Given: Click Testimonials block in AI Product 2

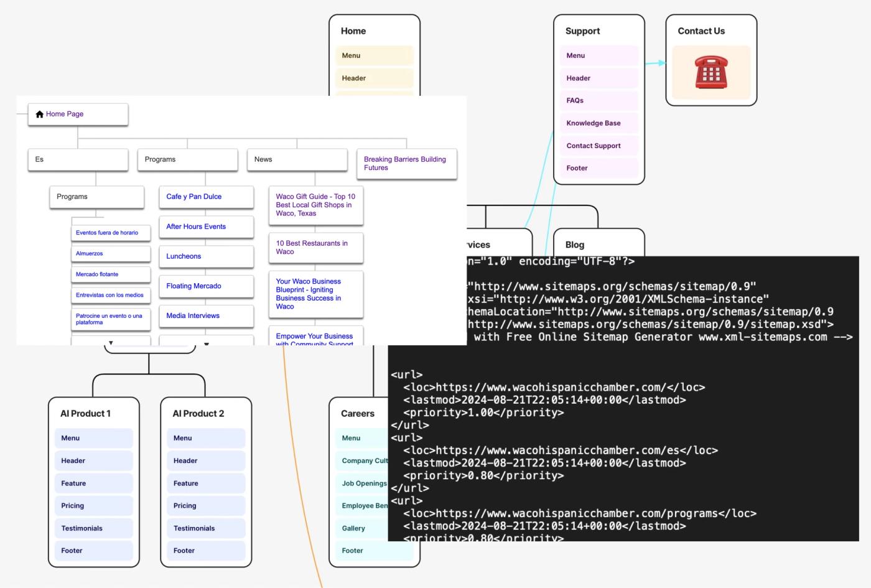Looking at the screenshot, I should (x=206, y=529).
